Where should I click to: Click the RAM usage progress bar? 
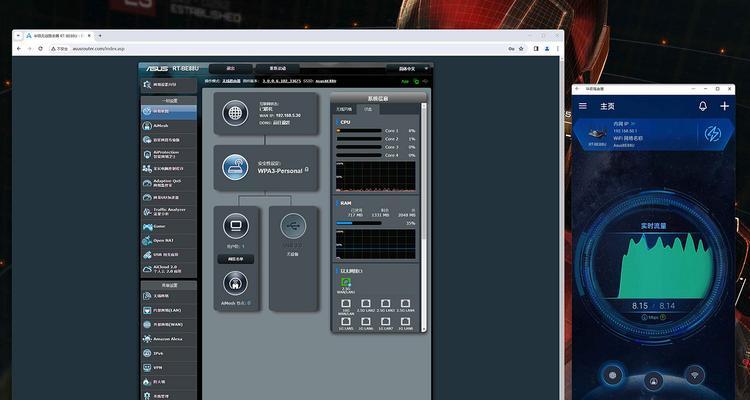pos(359,223)
